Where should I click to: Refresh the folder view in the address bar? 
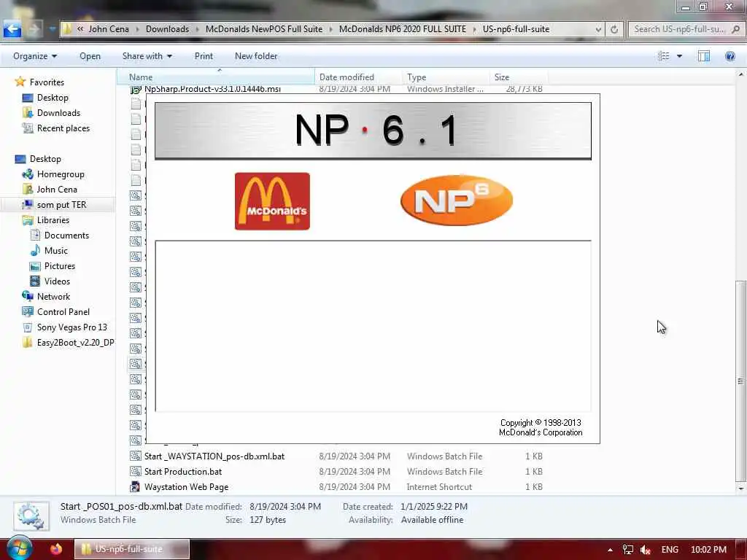tap(614, 29)
